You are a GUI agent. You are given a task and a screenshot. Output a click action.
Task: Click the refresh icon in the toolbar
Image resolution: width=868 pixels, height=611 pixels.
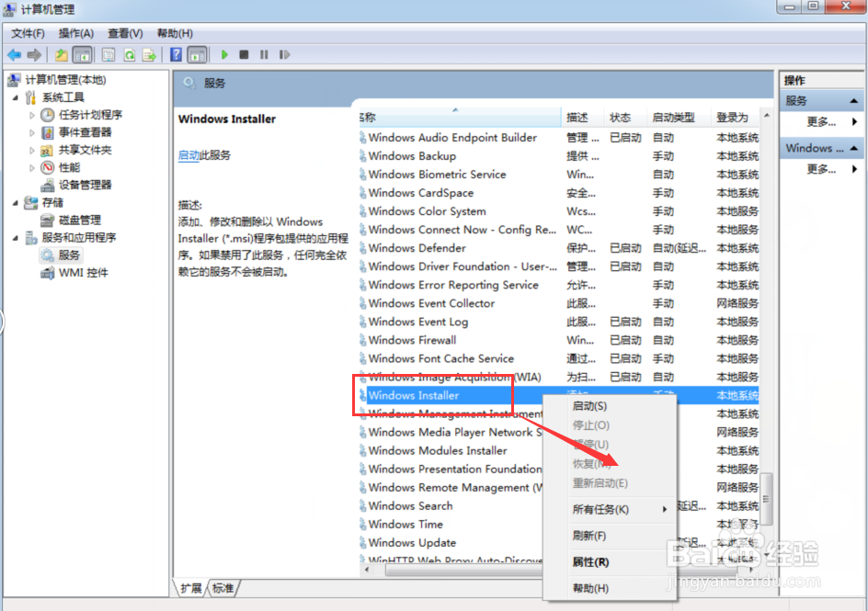[131, 54]
